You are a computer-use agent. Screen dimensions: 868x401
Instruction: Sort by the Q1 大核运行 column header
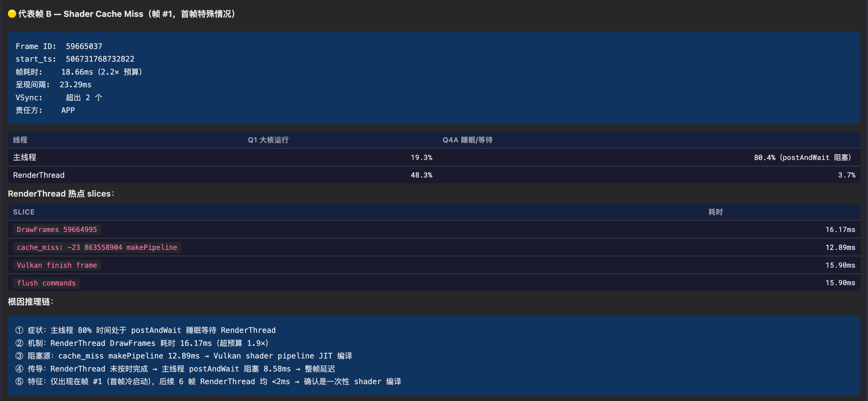pos(268,140)
